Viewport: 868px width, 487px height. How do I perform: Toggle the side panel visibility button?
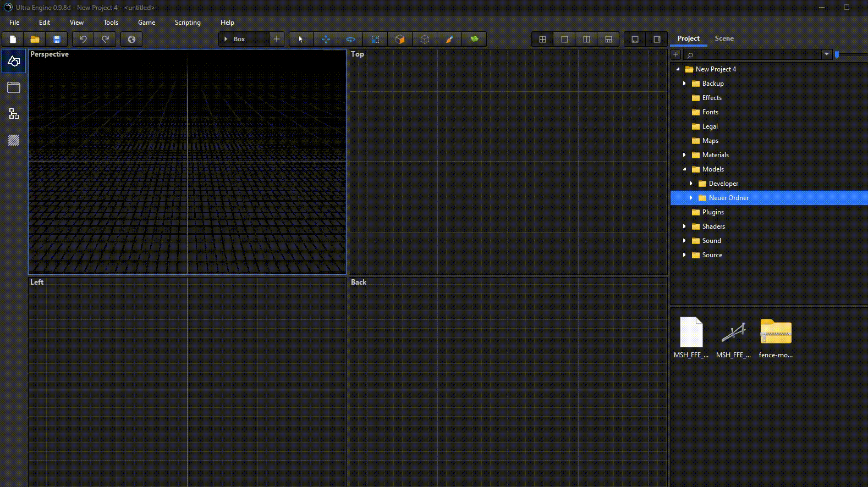point(657,39)
